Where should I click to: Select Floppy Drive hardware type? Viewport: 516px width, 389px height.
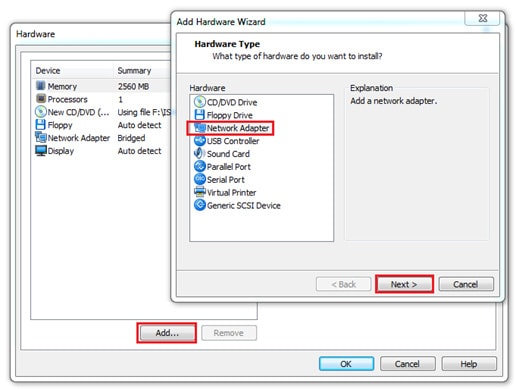pyautogui.click(x=223, y=115)
